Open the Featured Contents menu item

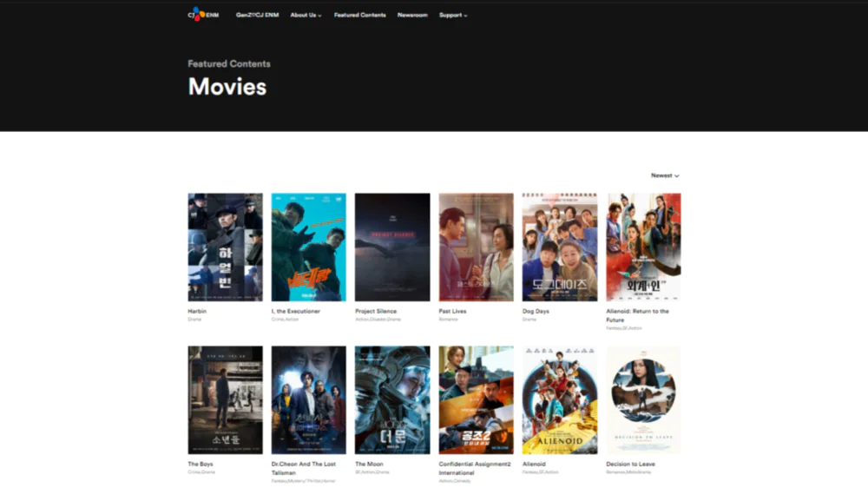pos(360,15)
